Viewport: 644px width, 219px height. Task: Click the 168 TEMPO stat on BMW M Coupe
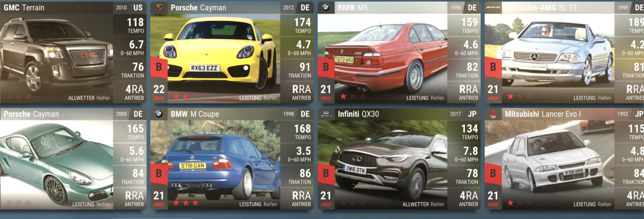pos(302,131)
